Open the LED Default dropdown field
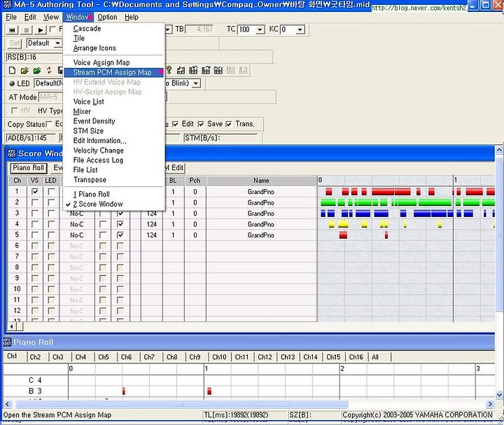The width and height of the screenshot is (504, 425). click(49, 83)
